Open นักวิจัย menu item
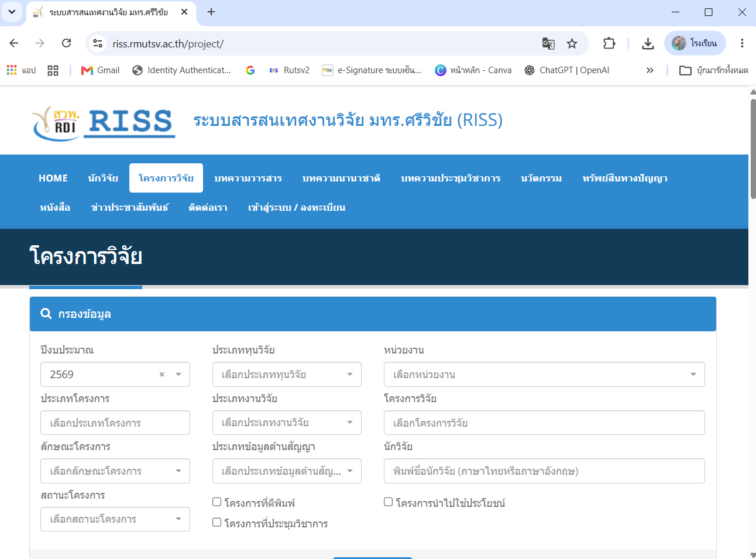The height and width of the screenshot is (559, 756). pyautogui.click(x=103, y=178)
